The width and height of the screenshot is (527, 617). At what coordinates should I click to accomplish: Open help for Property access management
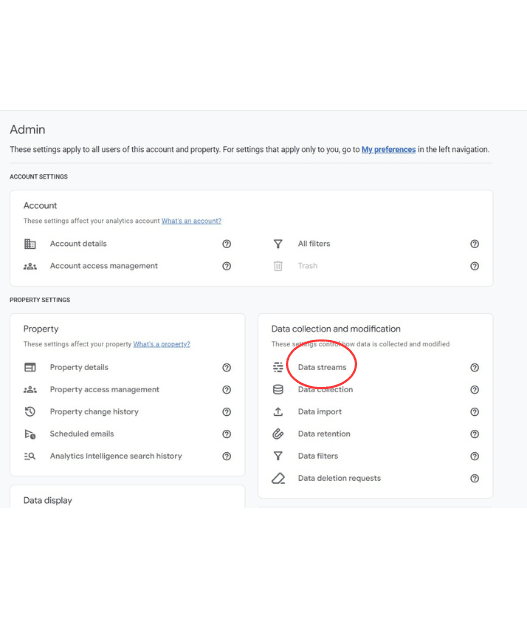227,390
